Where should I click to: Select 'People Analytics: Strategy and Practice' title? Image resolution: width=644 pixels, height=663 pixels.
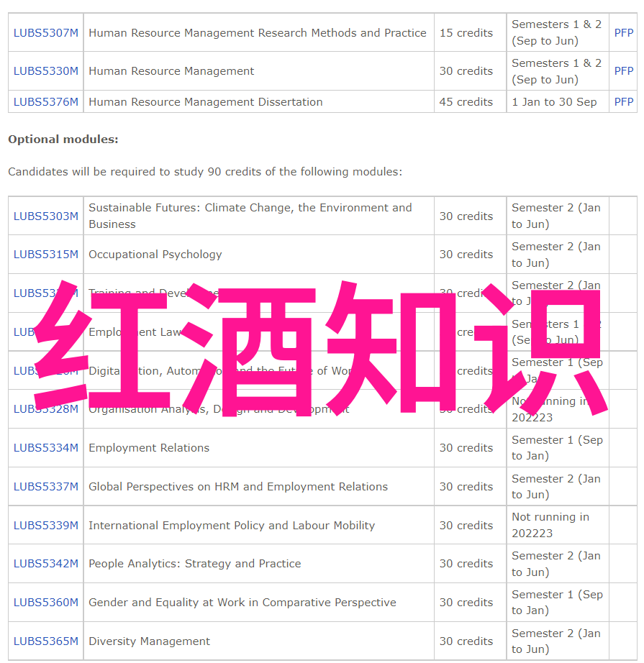(x=194, y=564)
